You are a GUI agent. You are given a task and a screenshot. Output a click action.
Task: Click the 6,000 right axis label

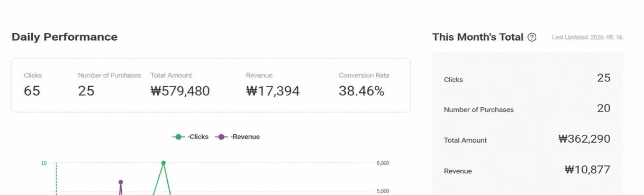(x=383, y=163)
